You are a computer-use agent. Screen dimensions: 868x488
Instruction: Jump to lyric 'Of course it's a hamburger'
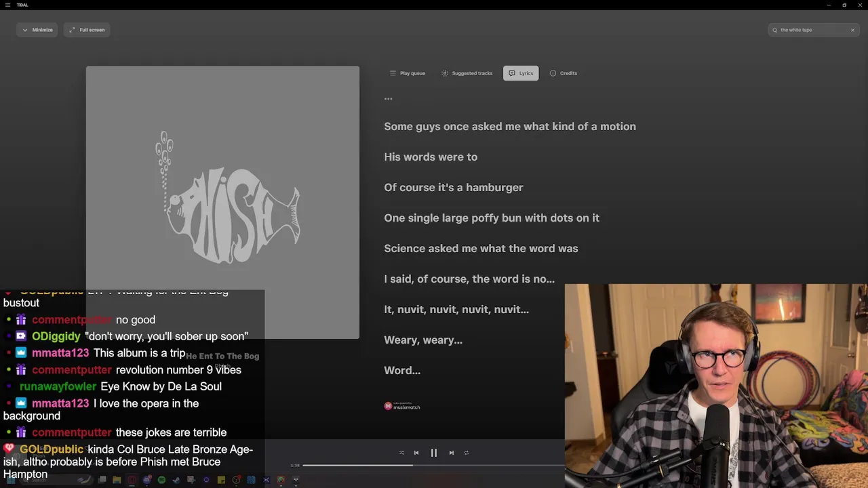pos(454,188)
